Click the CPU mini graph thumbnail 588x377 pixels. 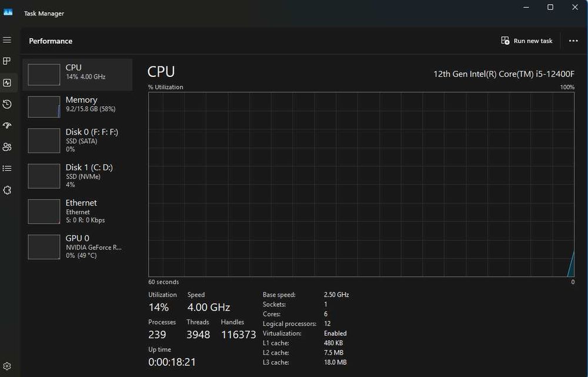pos(44,75)
